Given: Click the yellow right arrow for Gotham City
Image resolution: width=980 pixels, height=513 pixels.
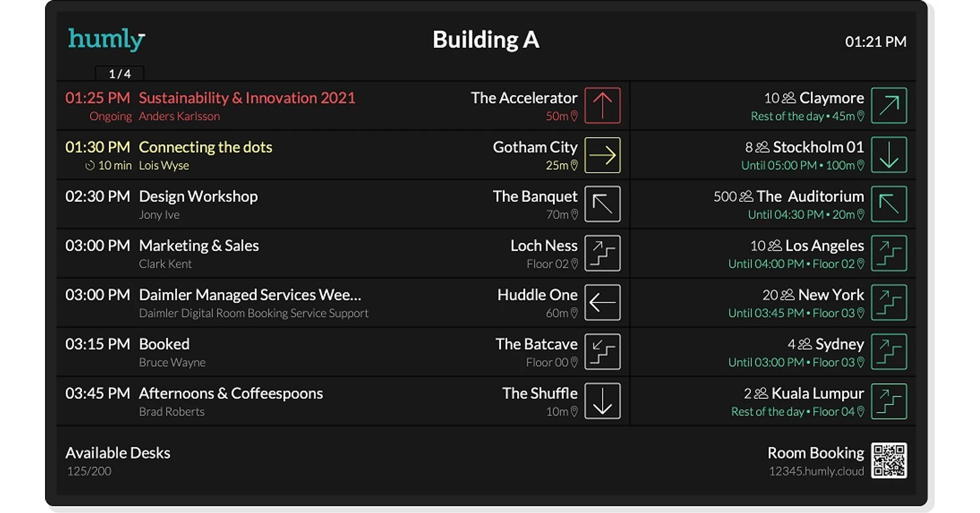Looking at the screenshot, I should click(x=602, y=155).
